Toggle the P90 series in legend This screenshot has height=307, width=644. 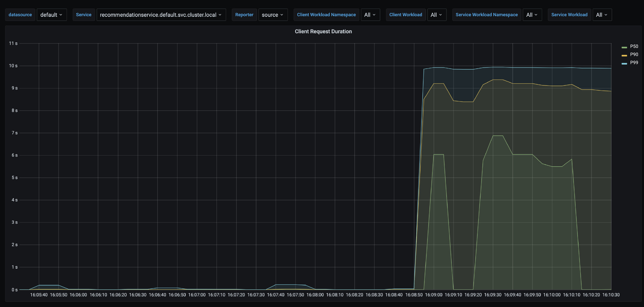coord(634,55)
